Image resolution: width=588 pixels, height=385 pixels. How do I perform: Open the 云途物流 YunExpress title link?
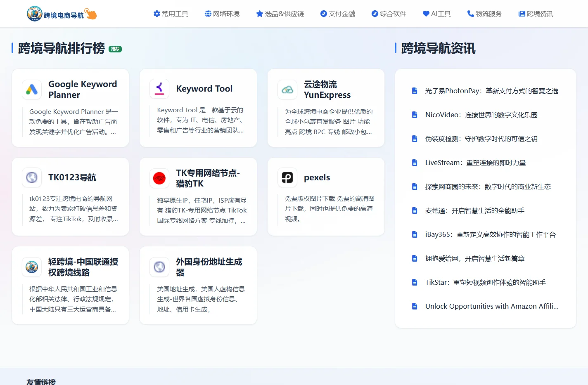click(x=327, y=90)
